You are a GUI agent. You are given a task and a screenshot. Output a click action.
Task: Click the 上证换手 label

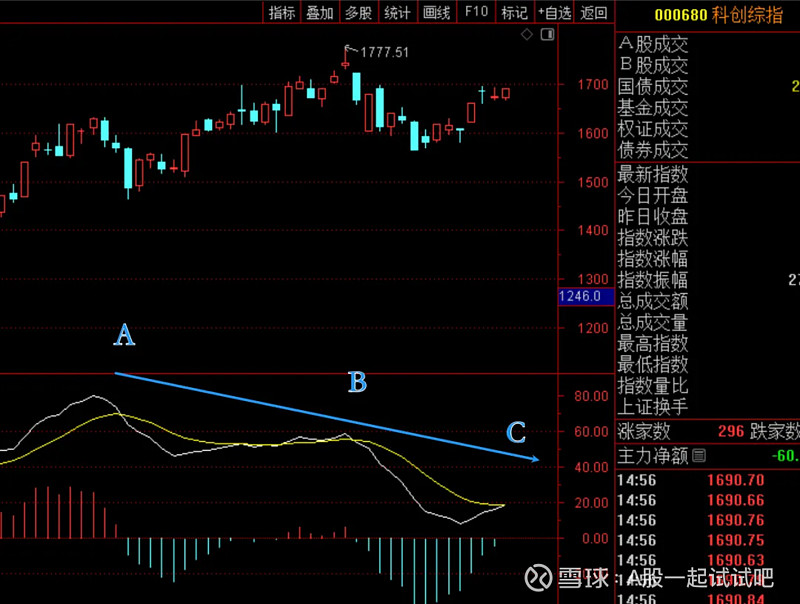click(653, 407)
